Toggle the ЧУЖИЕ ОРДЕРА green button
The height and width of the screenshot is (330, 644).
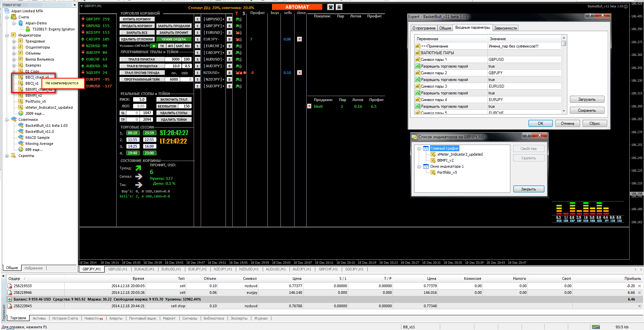(x=174, y=39)
